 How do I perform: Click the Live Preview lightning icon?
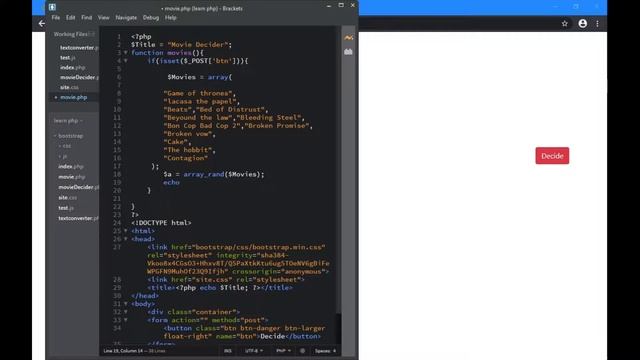[348, 38]
